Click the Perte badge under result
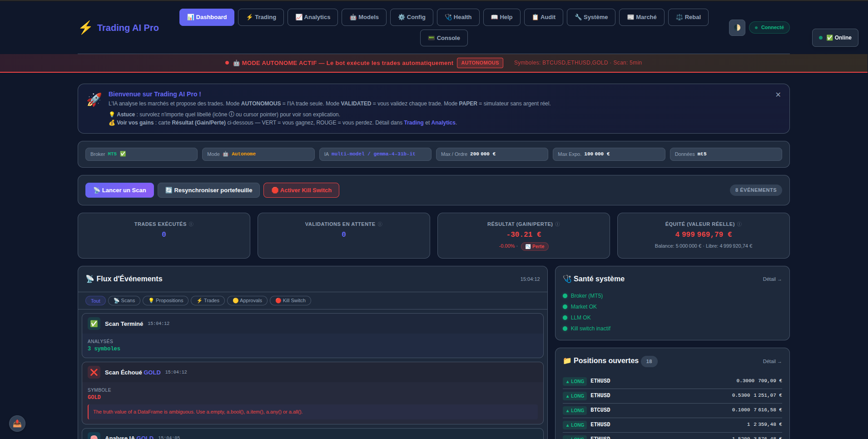This screenshot has width=868, height=439. [x=535, y=246]
